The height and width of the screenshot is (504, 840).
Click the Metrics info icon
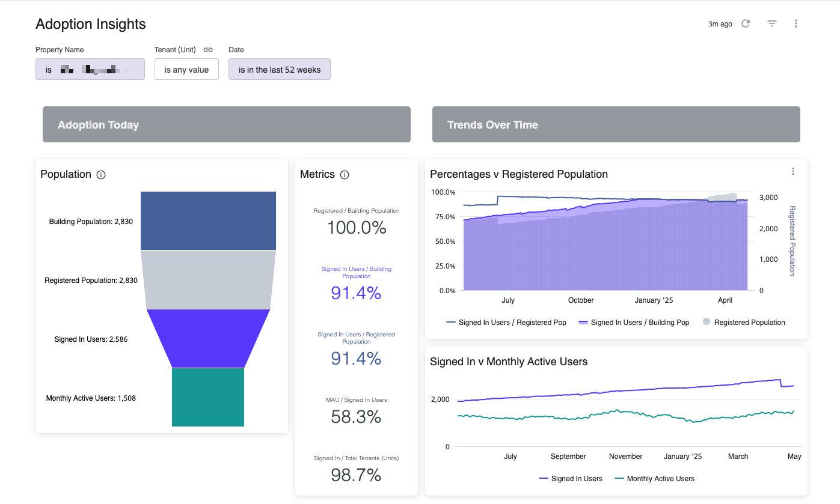(x=345, y=175)
